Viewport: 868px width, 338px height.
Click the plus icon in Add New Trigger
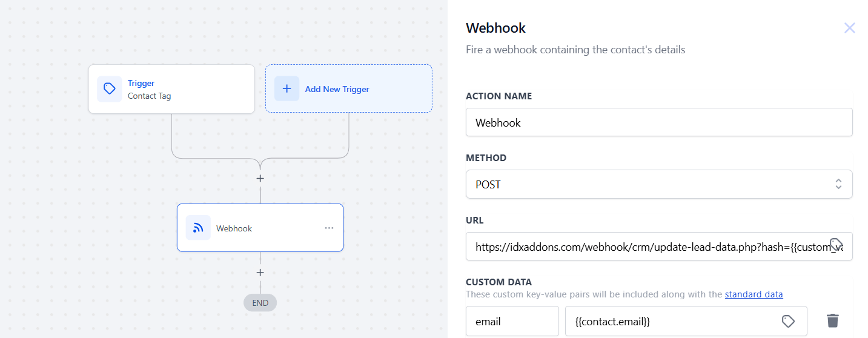point(287,89)
